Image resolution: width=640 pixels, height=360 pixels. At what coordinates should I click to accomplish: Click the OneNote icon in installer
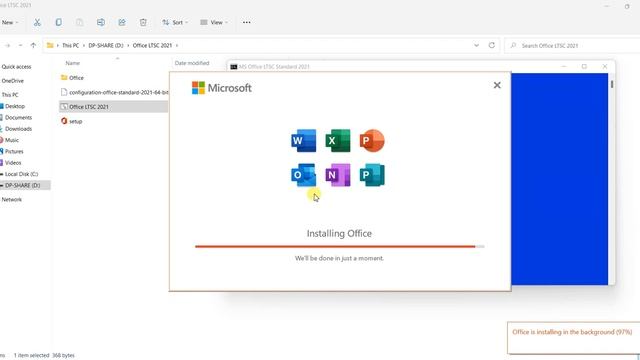338,175
